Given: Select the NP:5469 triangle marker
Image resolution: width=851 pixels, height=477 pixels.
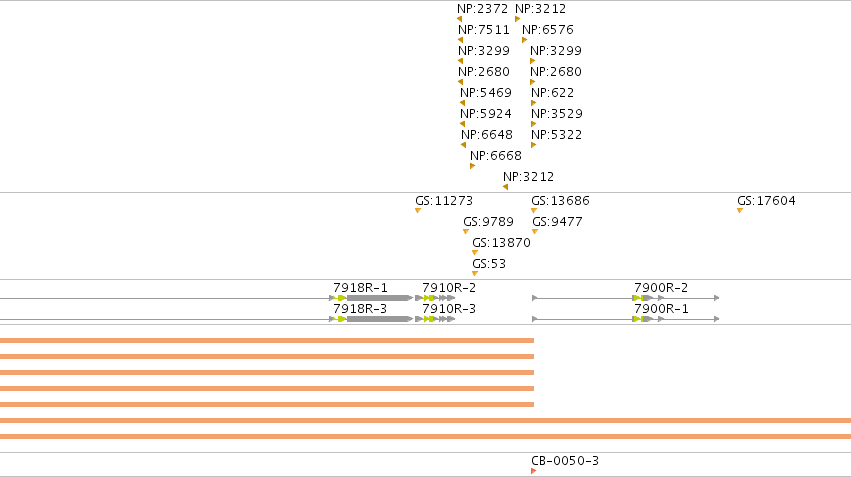Looking at the screenshot, I should [x=462, y=103].
